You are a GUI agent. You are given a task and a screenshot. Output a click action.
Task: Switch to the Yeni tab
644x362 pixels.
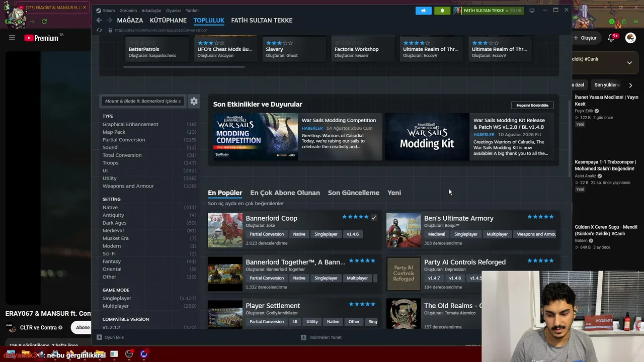click(394, 193)
